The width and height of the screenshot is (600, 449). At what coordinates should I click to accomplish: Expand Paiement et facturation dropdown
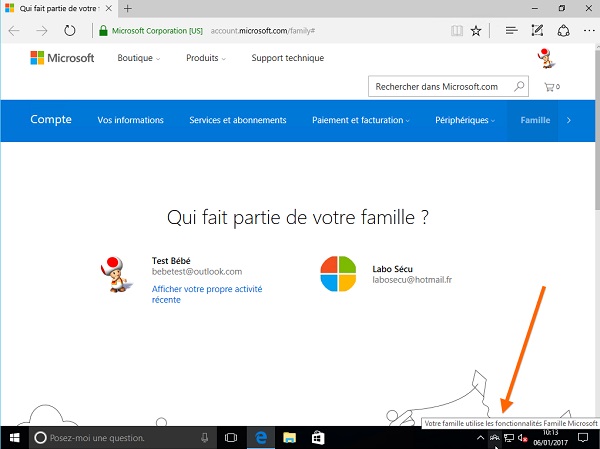click(361, 120)
